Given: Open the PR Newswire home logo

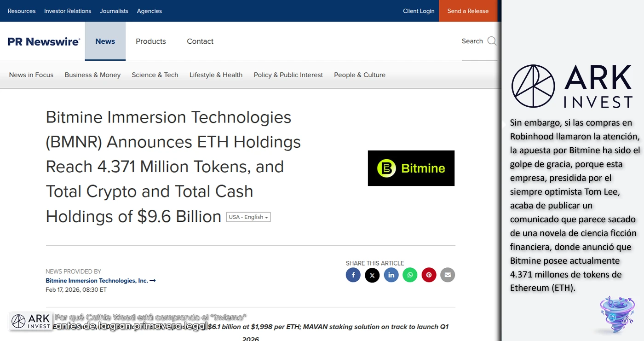Looking at the screenshot, I should [44, 41].
